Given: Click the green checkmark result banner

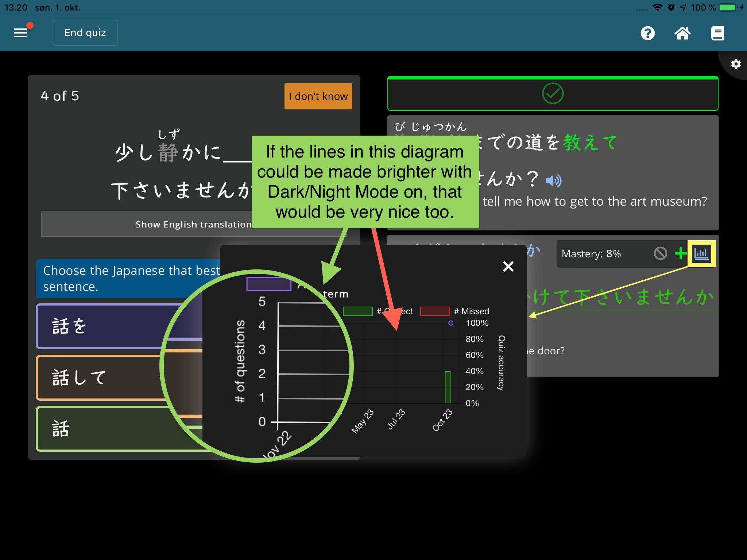Looking at the screenshot, I should 553,93.
